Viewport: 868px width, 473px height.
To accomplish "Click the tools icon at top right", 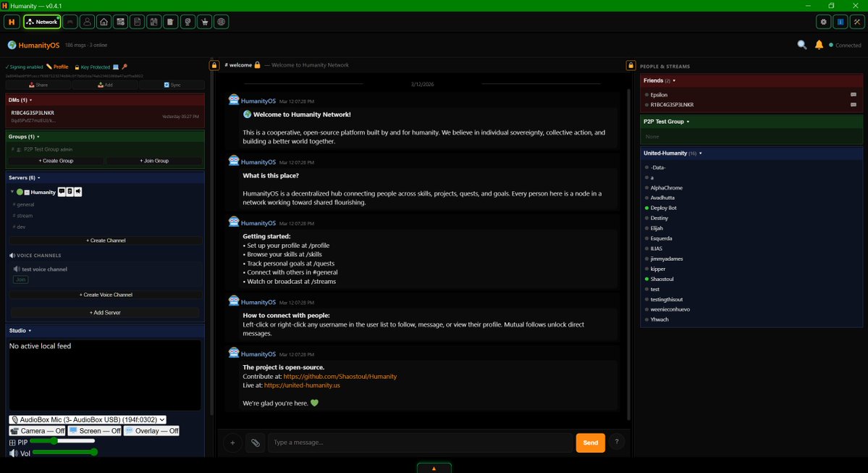I will pos(857,22).
